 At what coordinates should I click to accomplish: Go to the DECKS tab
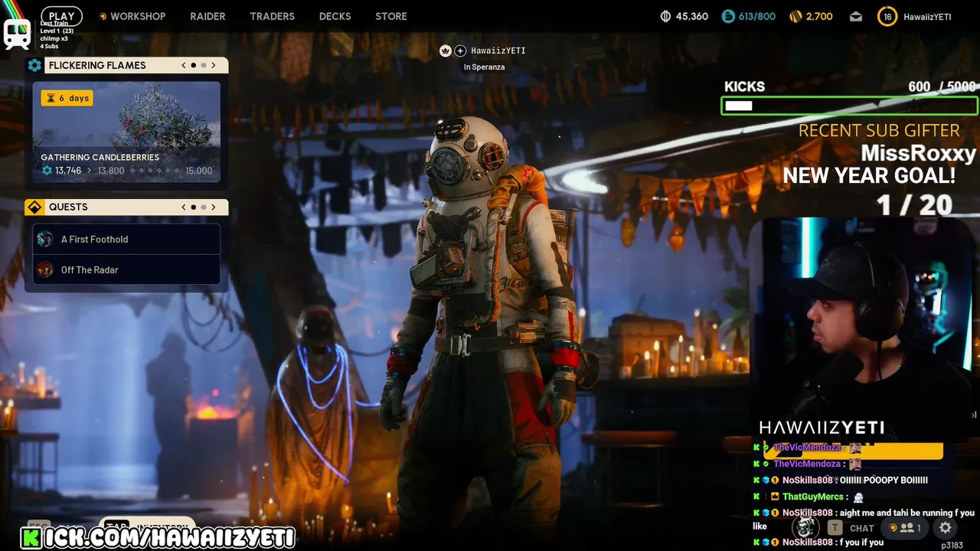point(335,16)
